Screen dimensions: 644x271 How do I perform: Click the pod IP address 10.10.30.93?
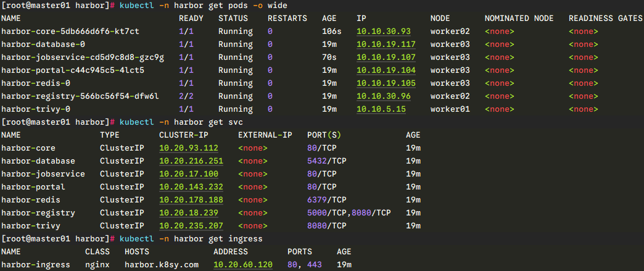click(x=383, y=31)
